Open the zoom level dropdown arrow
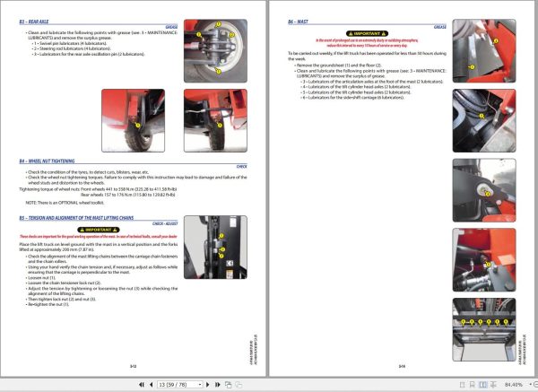The image size is (538, 392). click(530, 385)
